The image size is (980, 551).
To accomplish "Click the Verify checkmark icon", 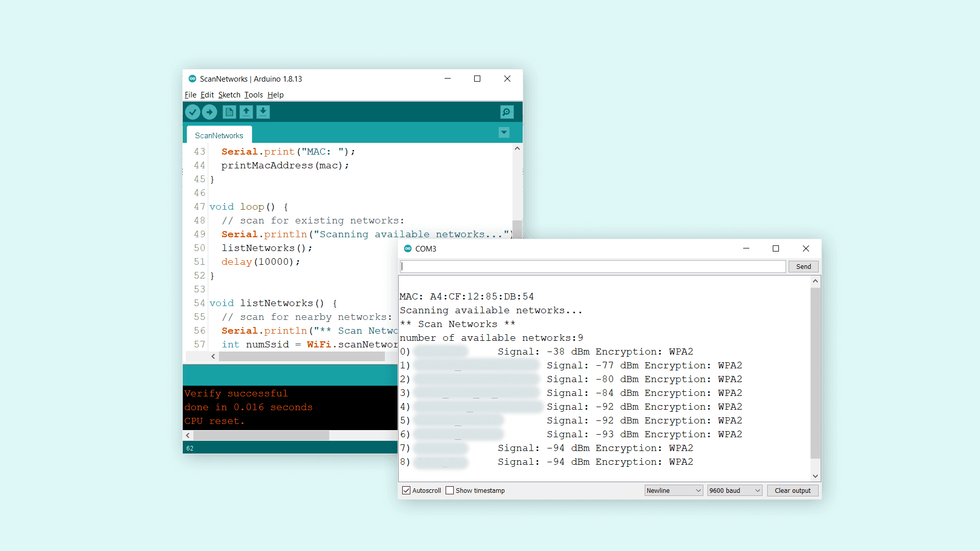I will coord(192,112).
